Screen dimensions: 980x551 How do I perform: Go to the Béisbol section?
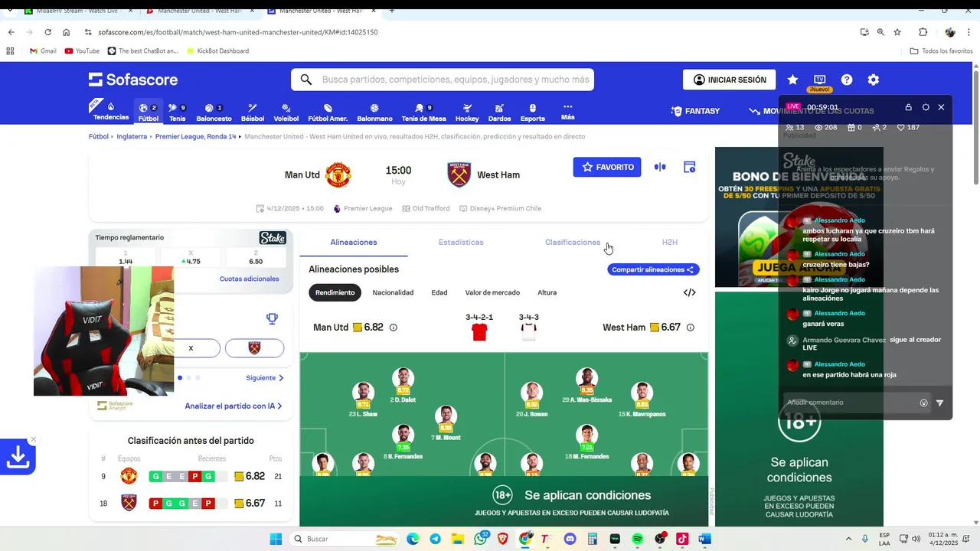pyautogui.click(x=253, y=112)
